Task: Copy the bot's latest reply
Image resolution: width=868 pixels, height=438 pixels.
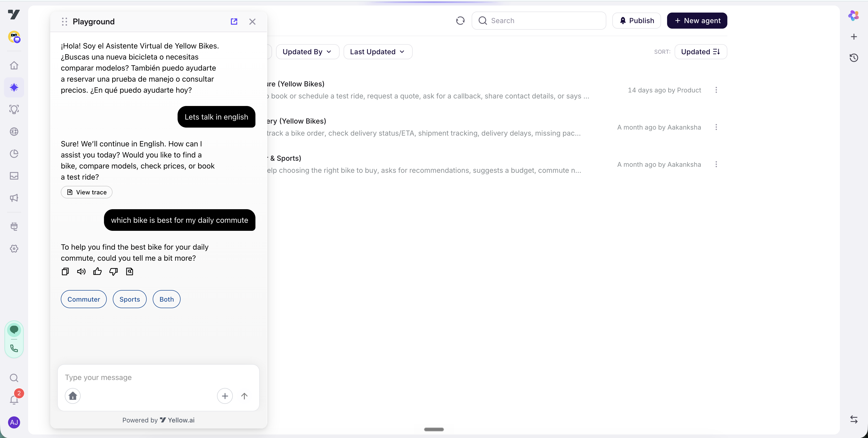Action: click(x=65, y=271)
